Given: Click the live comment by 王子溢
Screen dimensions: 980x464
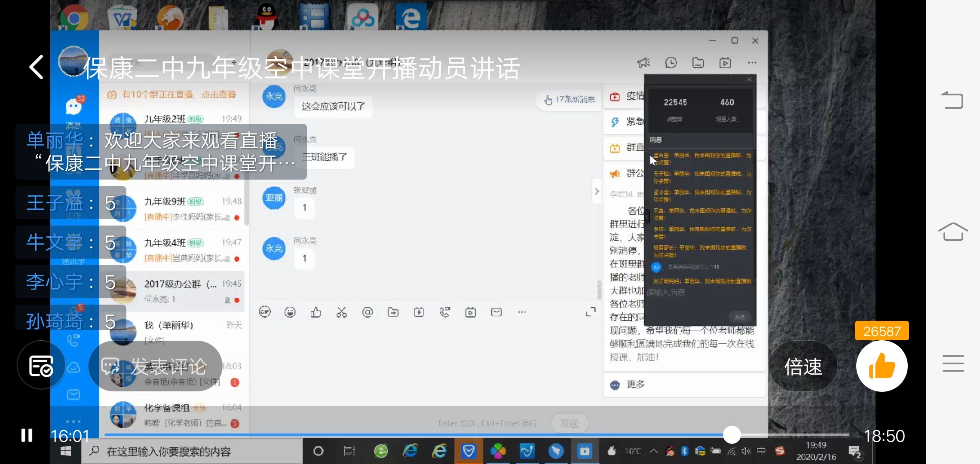Looking at the screenshot, I should click(71, 203).
